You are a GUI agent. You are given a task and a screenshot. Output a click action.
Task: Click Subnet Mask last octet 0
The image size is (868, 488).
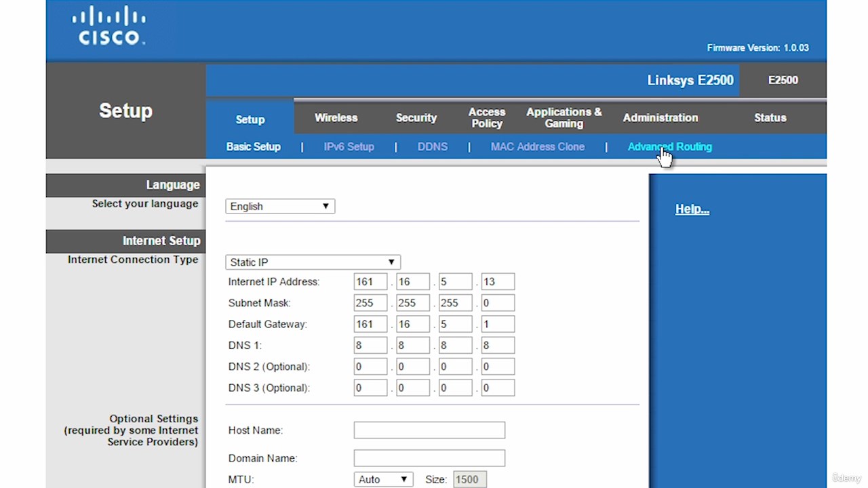pos(498,303)
